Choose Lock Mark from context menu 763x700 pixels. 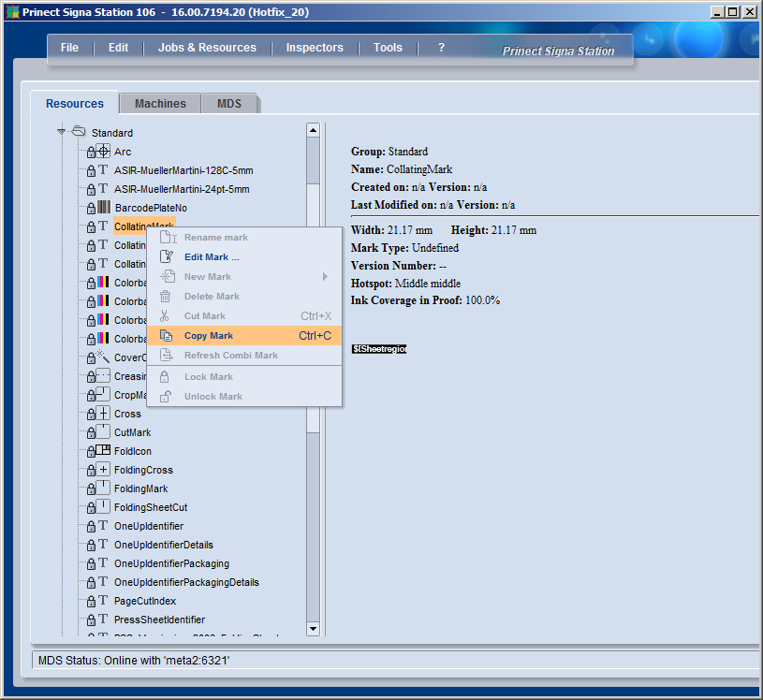pos(243,377)
